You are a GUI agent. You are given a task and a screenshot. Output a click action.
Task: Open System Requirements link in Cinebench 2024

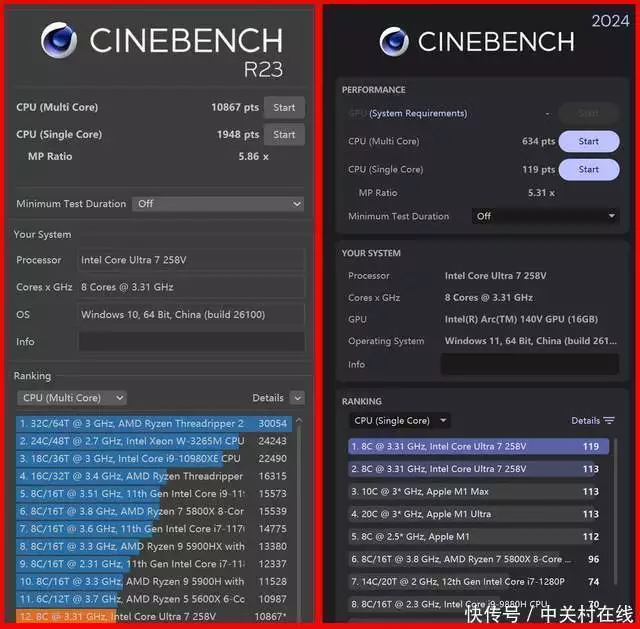pyautogui.click(x=418, y=113)
